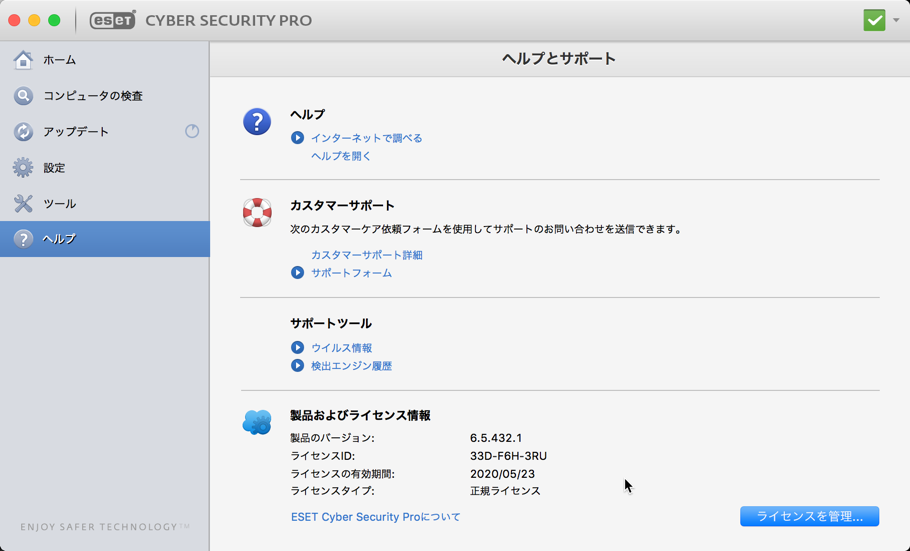910x551 pixels.
Task: Click the ヘルプとサポート page title
Action: tap(559, 59)
